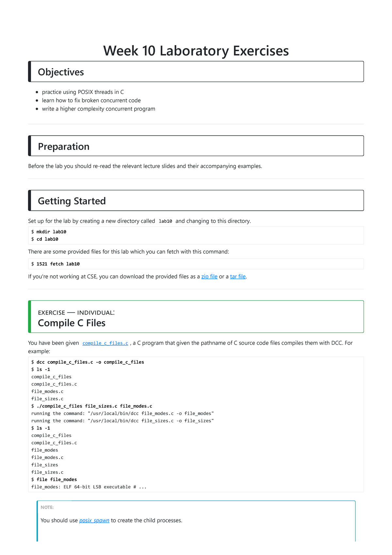This screenshot has height=555, width=392.
Task: Click the Preparation section heading
Action: point(64,147)
